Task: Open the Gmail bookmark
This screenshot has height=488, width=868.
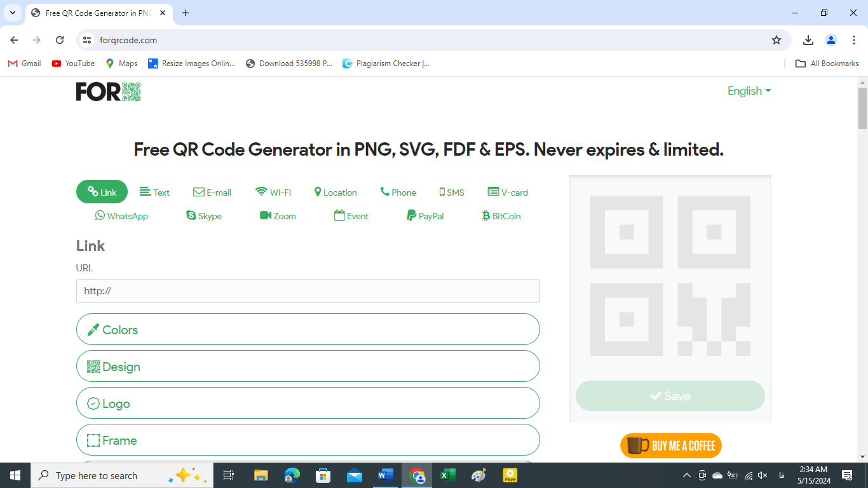Action: [x=24, y=64]
